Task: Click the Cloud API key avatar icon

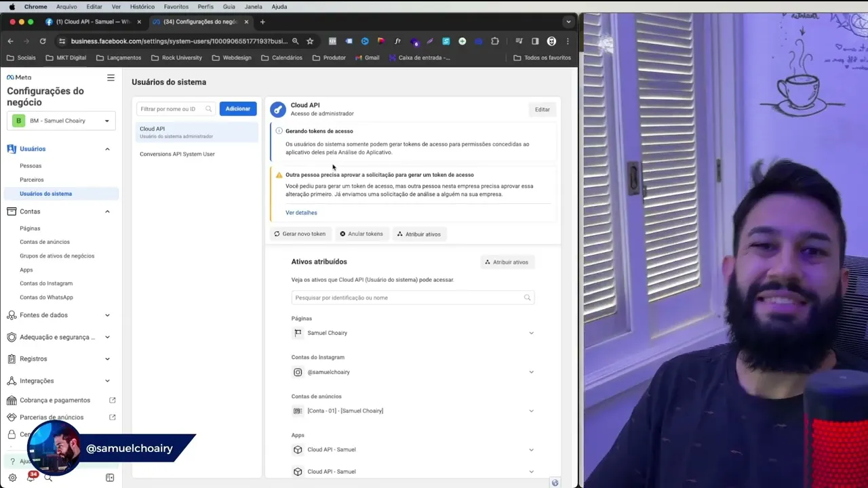Action: (278, 109)
